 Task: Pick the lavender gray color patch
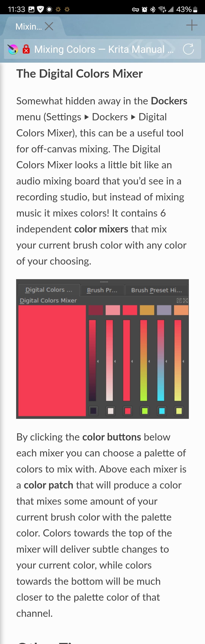[164, 310]
